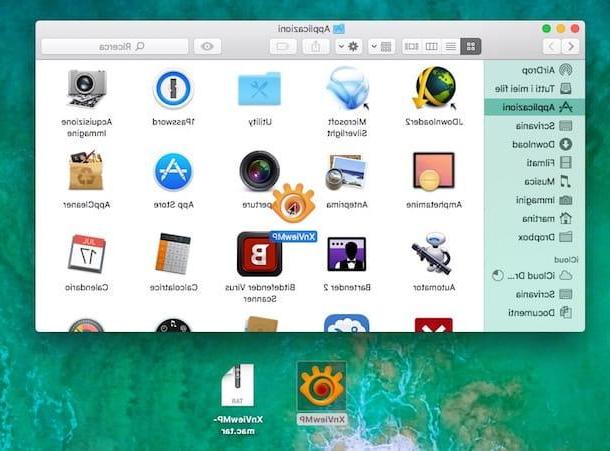610x451 pixels.
Task: Select the Calendario icon
Action: click(86, 254)
